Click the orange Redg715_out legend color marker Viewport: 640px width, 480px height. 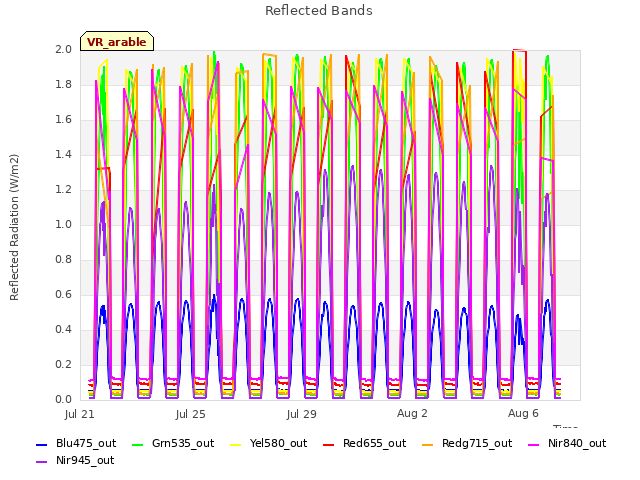click(x=428, y=444)
